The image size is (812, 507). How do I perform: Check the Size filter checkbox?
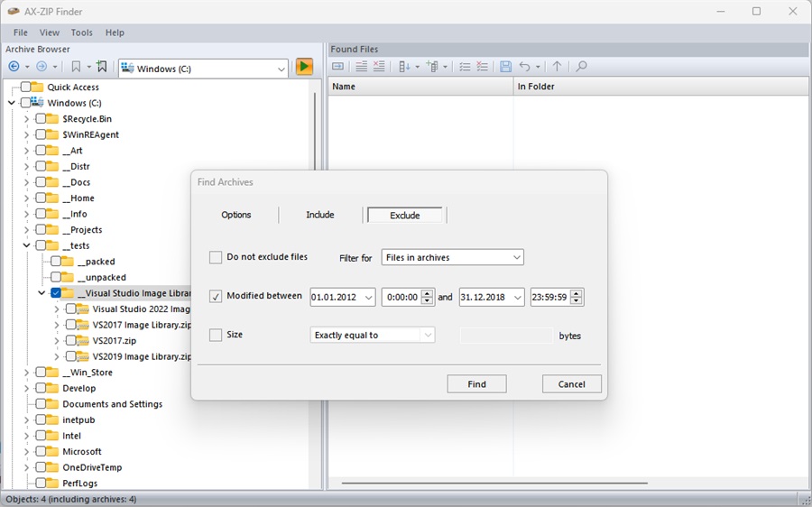click(x=216, y=335)
